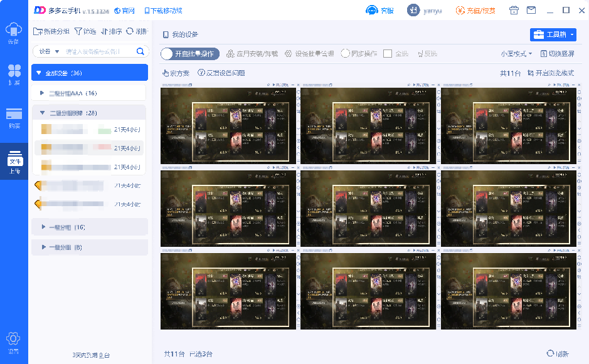Open top-left device screen thumbnail
589x364 pixels.
point(228,126)
